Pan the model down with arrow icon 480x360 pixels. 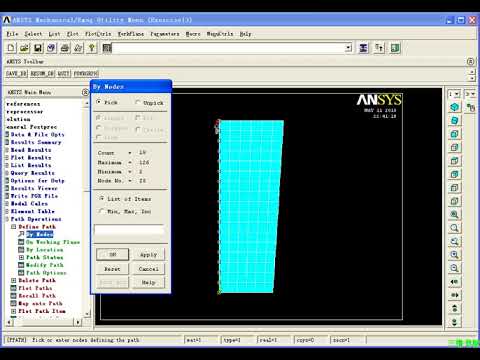coord(454,322)
